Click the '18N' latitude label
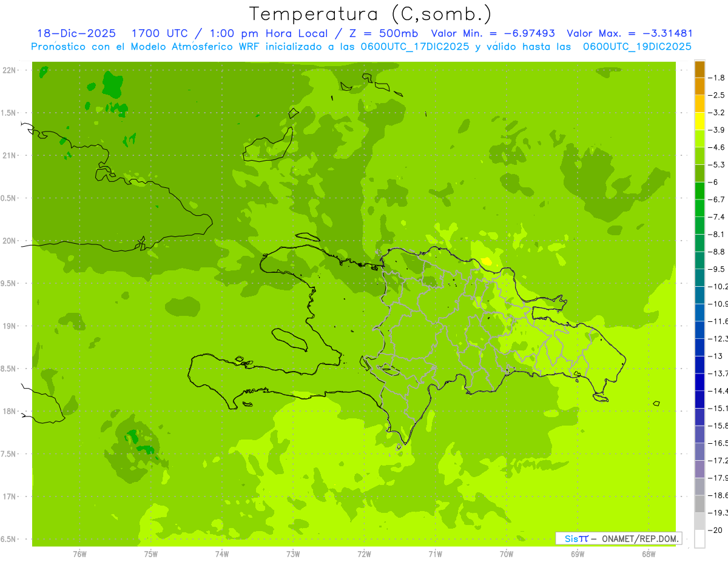728x562 pixels. 10,411
